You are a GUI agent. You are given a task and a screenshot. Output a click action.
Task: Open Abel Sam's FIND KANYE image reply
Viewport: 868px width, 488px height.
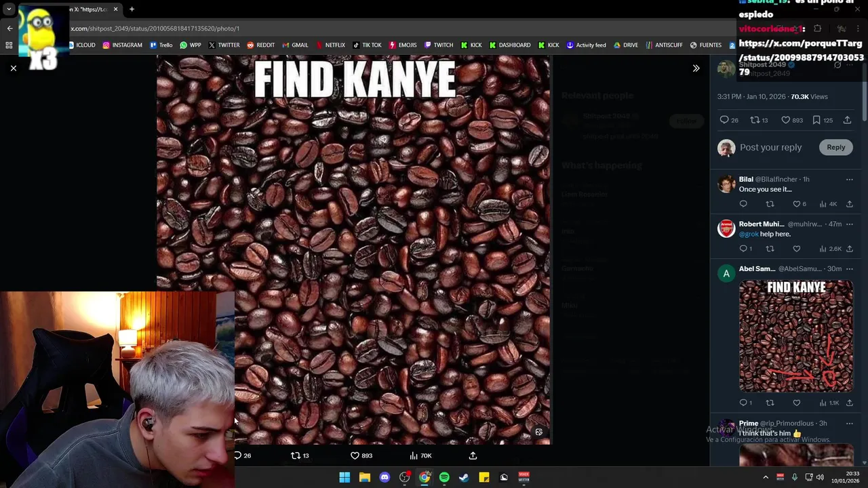796,336
